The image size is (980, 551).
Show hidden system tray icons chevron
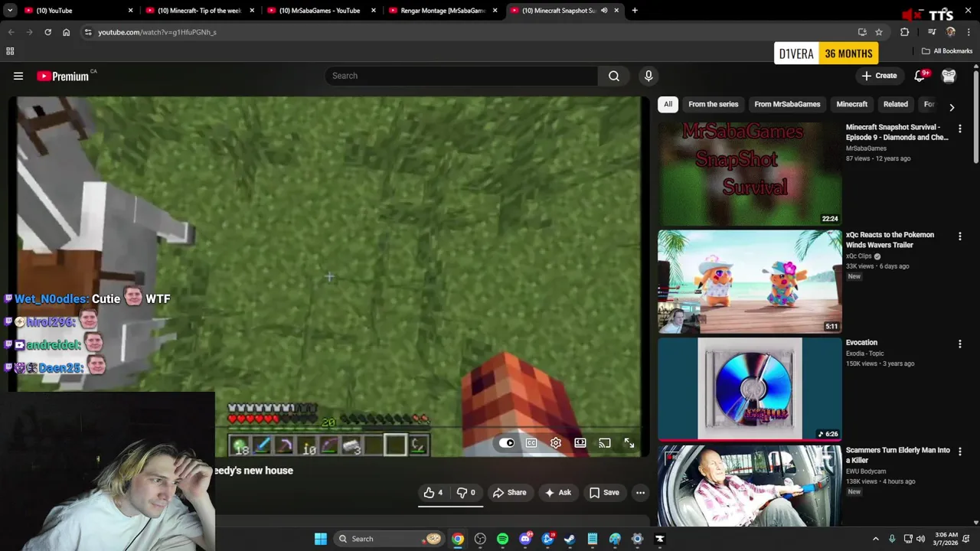tap(876, 539)
